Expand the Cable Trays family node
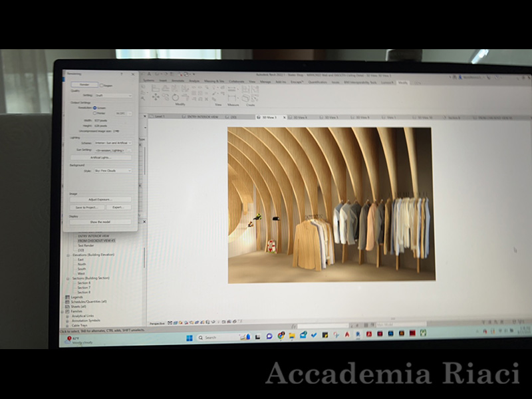 point(67,325)
